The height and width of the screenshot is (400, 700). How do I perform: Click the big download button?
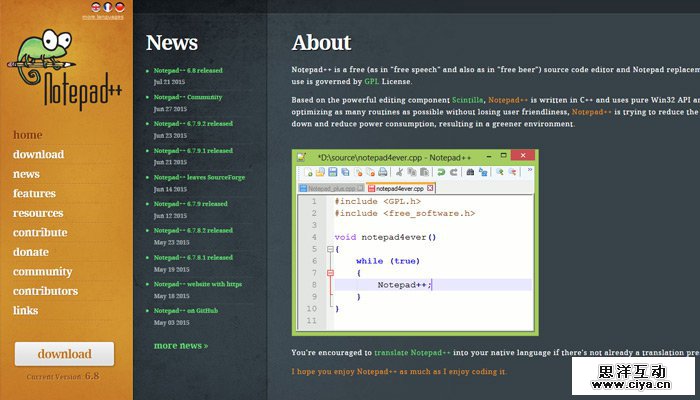(x=64, y=354)
